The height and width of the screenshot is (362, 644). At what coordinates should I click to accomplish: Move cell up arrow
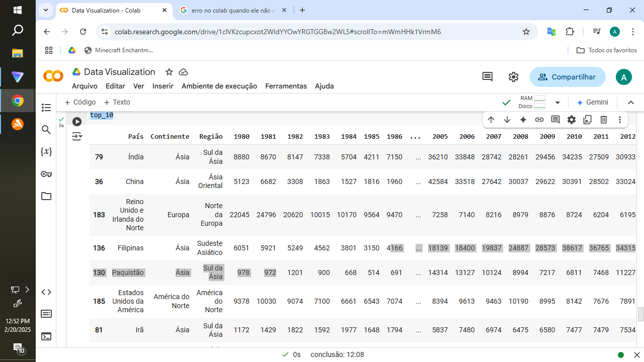[x=491, y=120]
